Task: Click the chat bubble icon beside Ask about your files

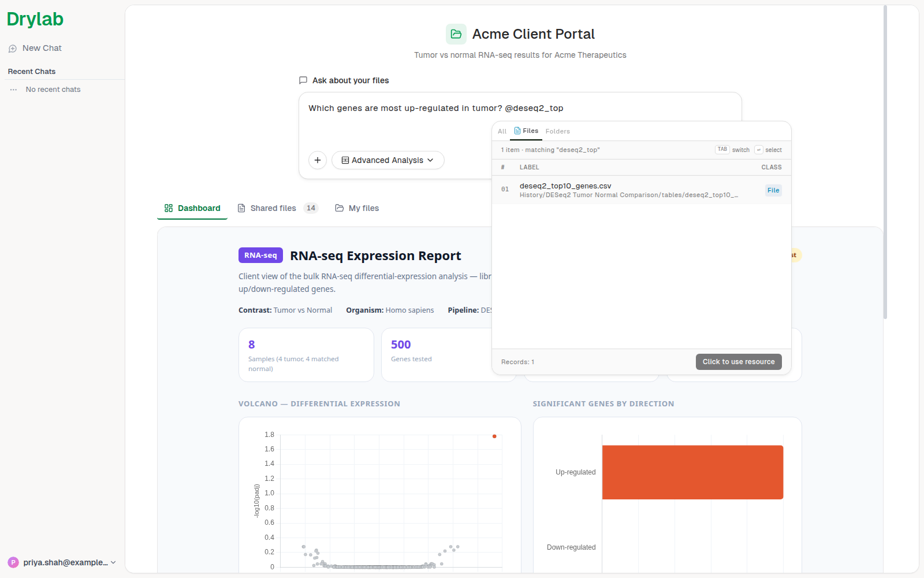Action: [303, 80]
